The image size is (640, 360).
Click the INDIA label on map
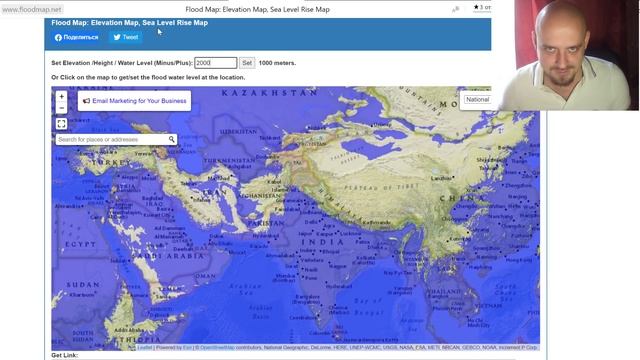point(322,242)
